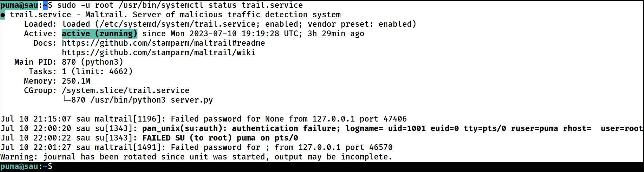The width and height of the screenshot is (644, 172).
Task: Click the maltrail[1196] failed password log entry
Action: pos(204,119)
